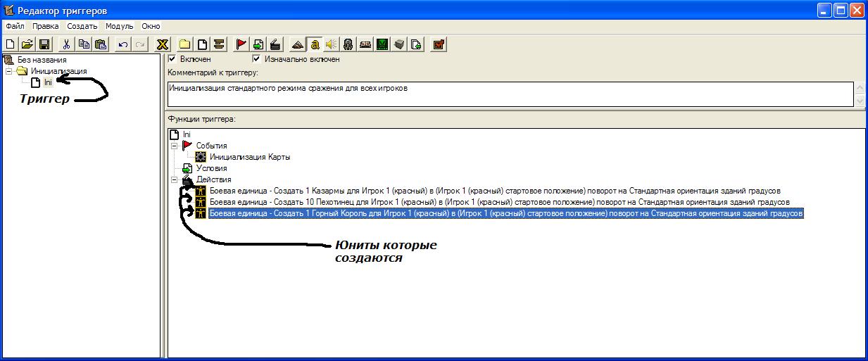The width and height of the screenshot is (868, 361).
Task: Click the Test Map red checkbox icon
Action: click(x=439, y=44)
